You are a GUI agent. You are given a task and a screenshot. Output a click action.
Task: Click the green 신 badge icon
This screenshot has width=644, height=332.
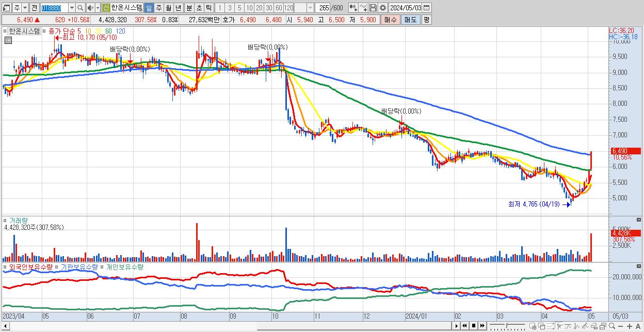(106, 8)
